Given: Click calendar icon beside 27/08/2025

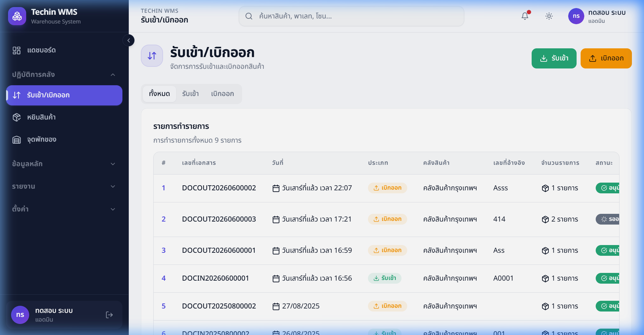Looking at the screenshot, I should pyautogui.click(x=276, y=306).
